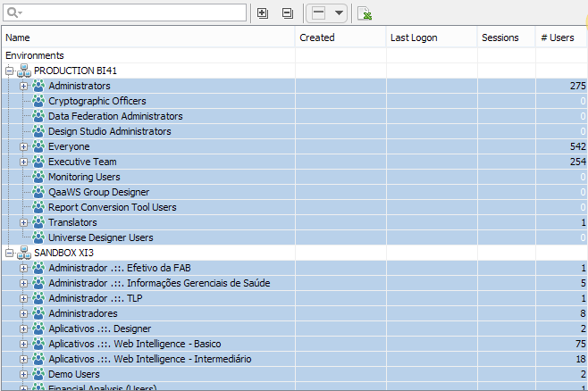Click the Design Studio Administrators group icon

pos(38,131)
